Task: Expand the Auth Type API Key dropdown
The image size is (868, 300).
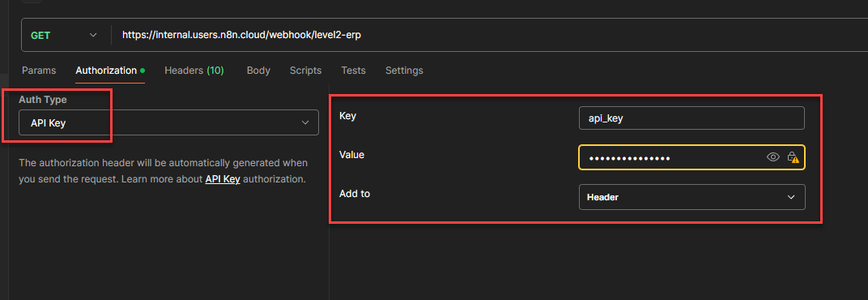Action: click(169, 122)
